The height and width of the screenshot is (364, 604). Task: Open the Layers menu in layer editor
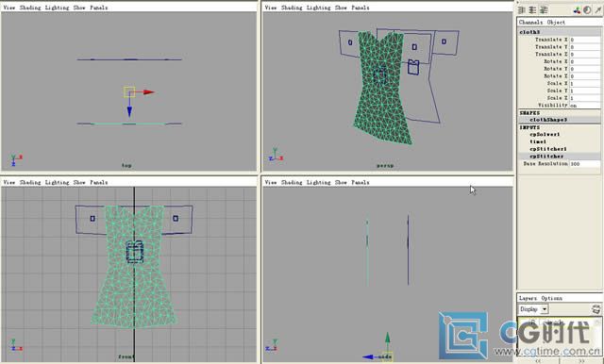pyautogui.click(x=528, y=298)
